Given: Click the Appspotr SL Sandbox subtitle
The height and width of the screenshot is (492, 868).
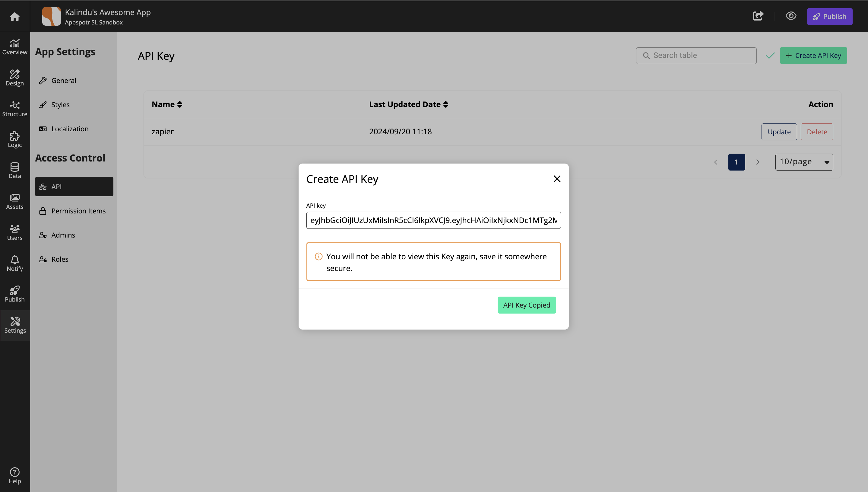Looking at the screenshot, I should (93, 22).
